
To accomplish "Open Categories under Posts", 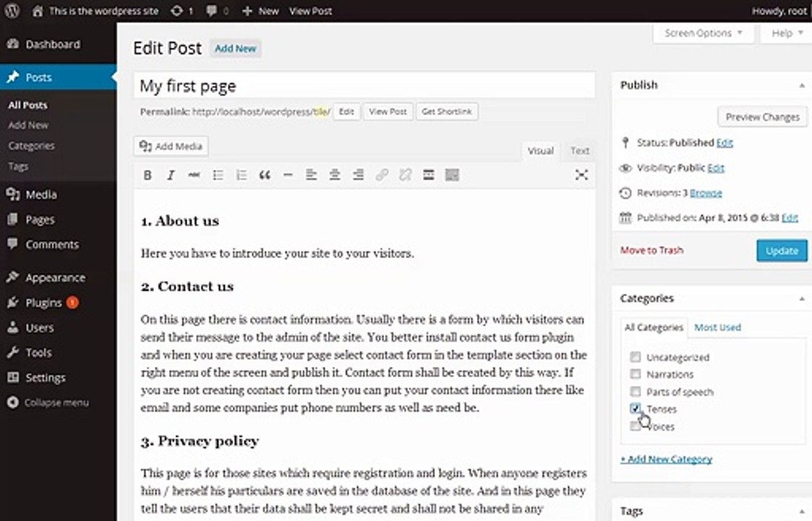I will click(31, 145).
